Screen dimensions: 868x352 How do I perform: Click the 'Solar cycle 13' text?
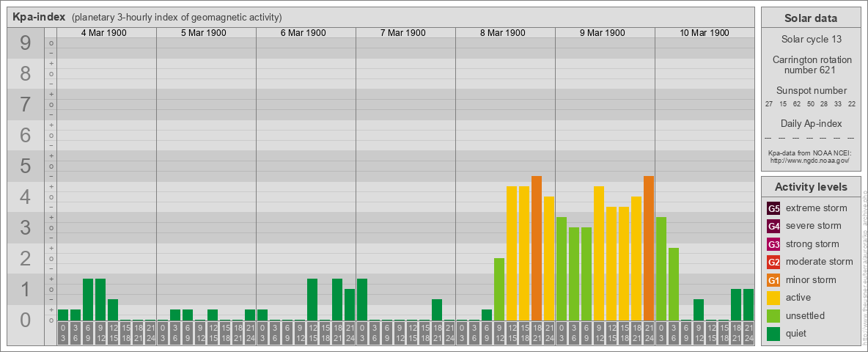click(x=811, y=40)
